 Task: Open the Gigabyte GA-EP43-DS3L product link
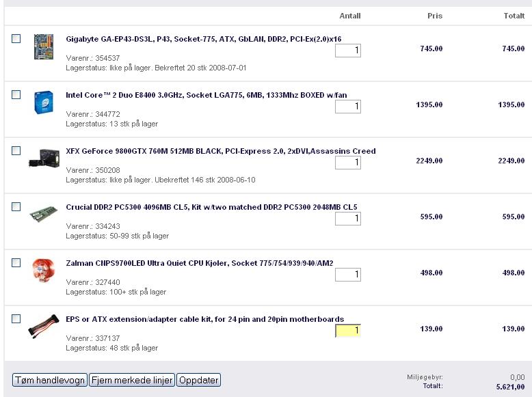coord(204,39)
